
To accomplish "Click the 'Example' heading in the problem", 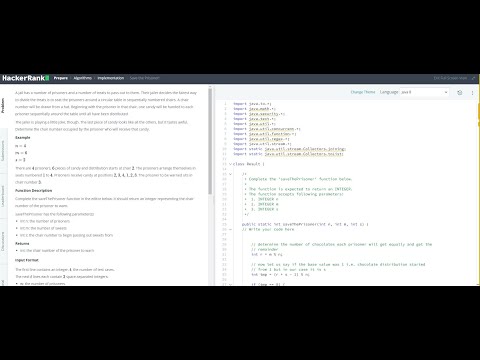I will click(23, 137).
